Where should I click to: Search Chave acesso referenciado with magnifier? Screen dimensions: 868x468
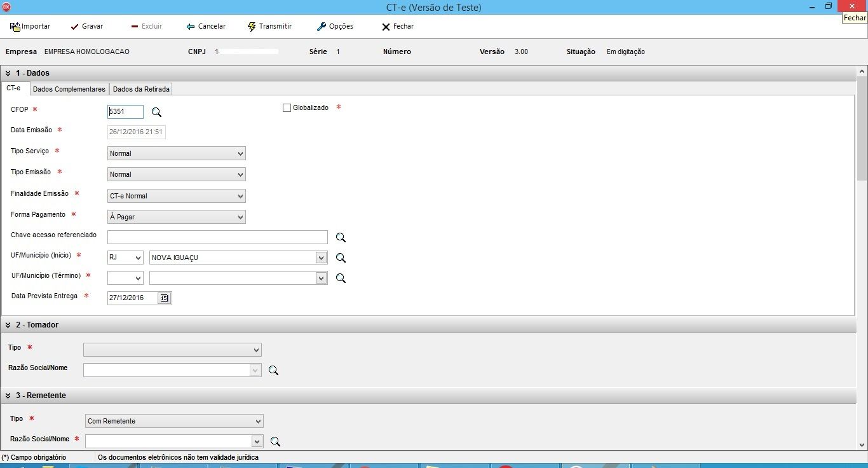[x=341, y=237]
